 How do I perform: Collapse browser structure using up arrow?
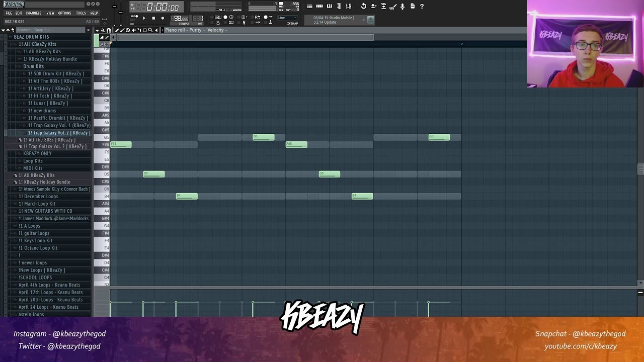click(x=8, y=30)
